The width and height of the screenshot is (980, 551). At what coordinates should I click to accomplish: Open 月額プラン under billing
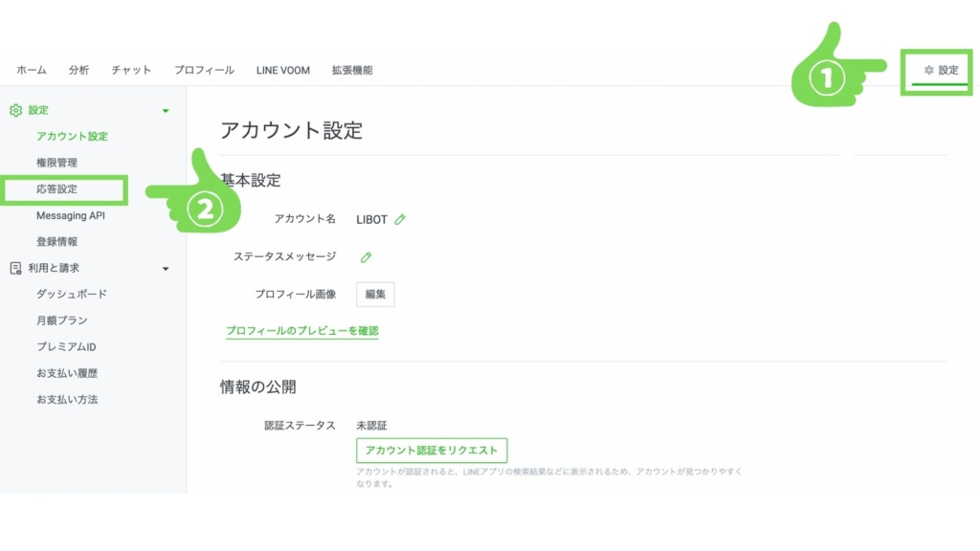[x=62, y=320]
